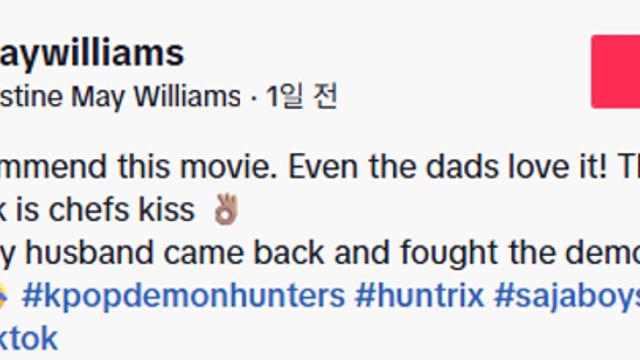This screenshot has height=360, width=640.
Task: Click the laughing emoji before the hashtags
Action: [x=4, y=296]
